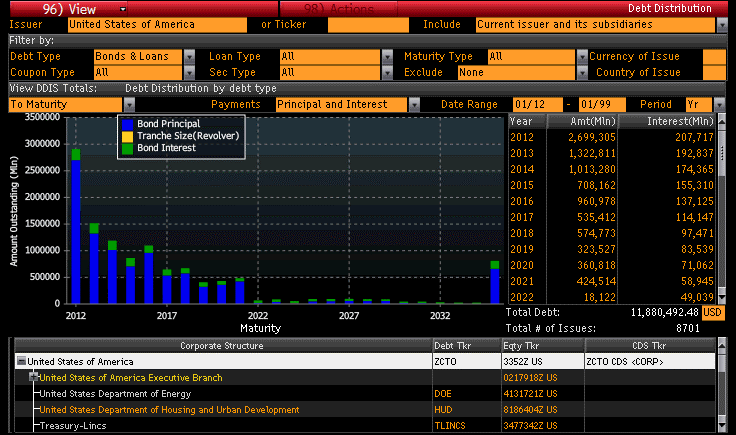Open the Include dropdown arrow
Screen dimensions: 736x435
(722, 25)
